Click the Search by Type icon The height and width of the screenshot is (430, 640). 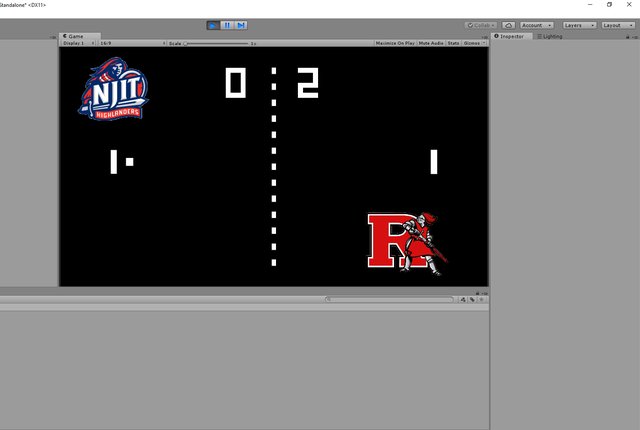click(x=463, y=299)
